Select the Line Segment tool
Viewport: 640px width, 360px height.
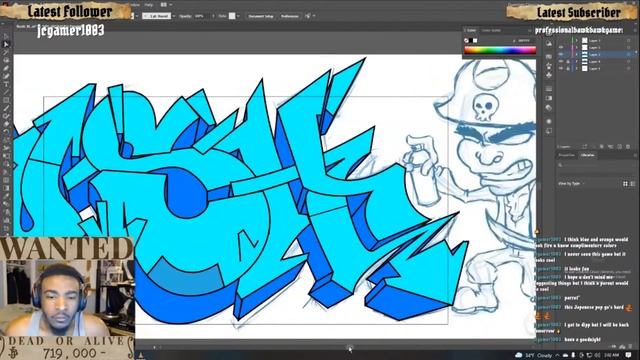click(x=6, y=92)
